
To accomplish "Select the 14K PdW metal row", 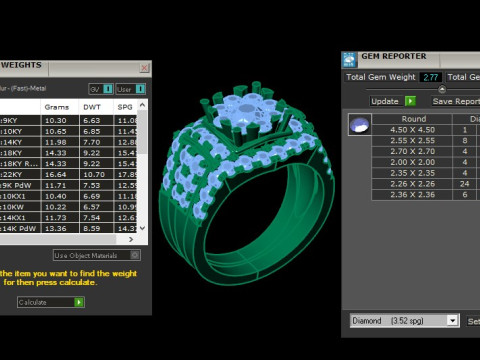I will (x=69, y=229).
